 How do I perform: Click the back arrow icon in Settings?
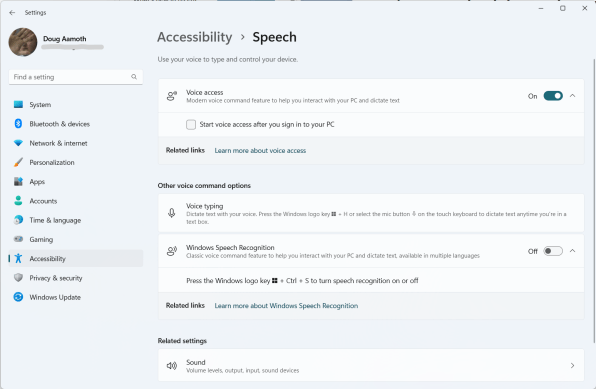(x=12, y=13)
